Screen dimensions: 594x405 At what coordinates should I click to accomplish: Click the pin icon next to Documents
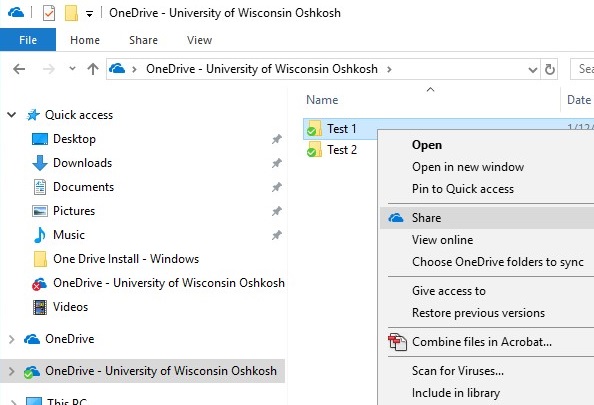[277, 187]
